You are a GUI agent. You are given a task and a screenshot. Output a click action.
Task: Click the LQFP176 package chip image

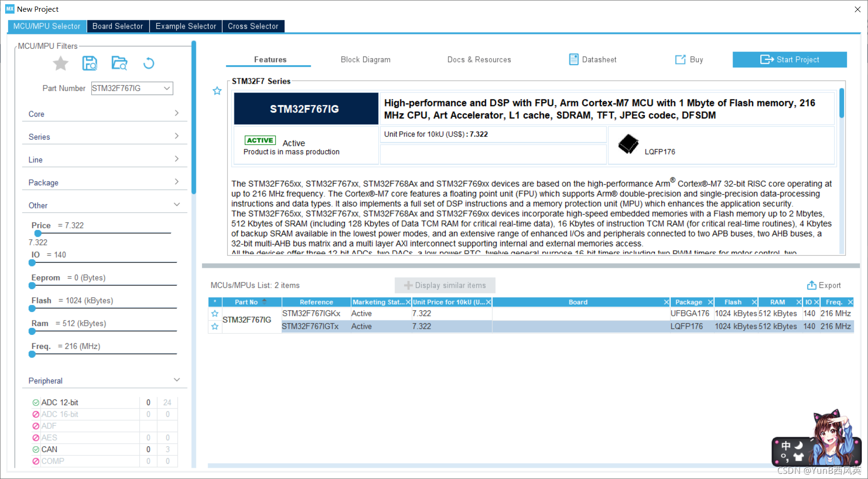(x=628, y=144)
